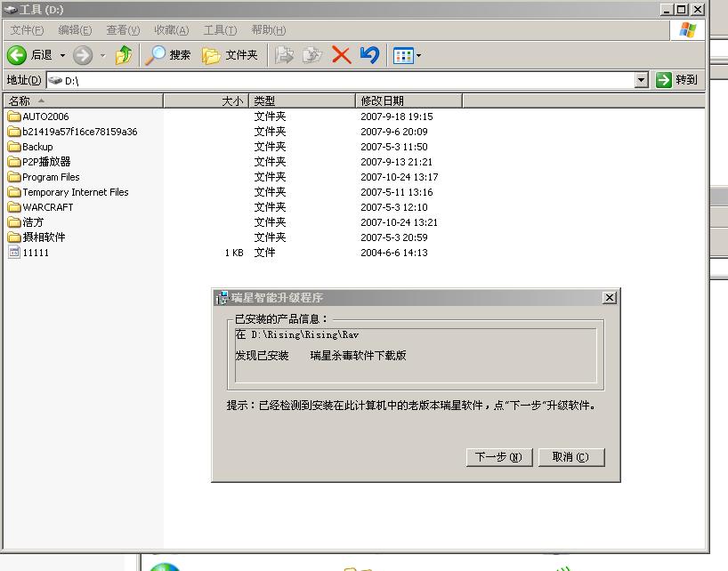Open Back button history dropdown arrow
This screenshot has height=571, width=728.
[62, 55]
